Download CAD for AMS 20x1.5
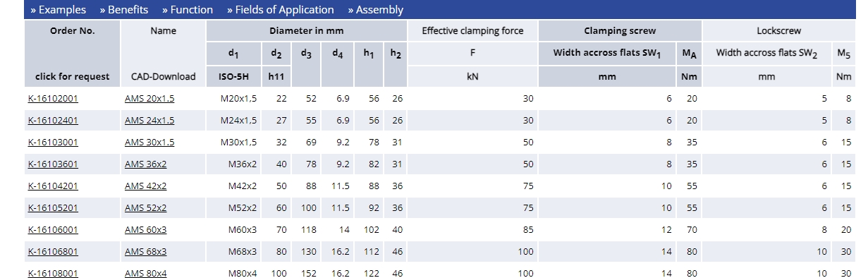The width and height of the screenshot is (868, 278). click(149, 99)
